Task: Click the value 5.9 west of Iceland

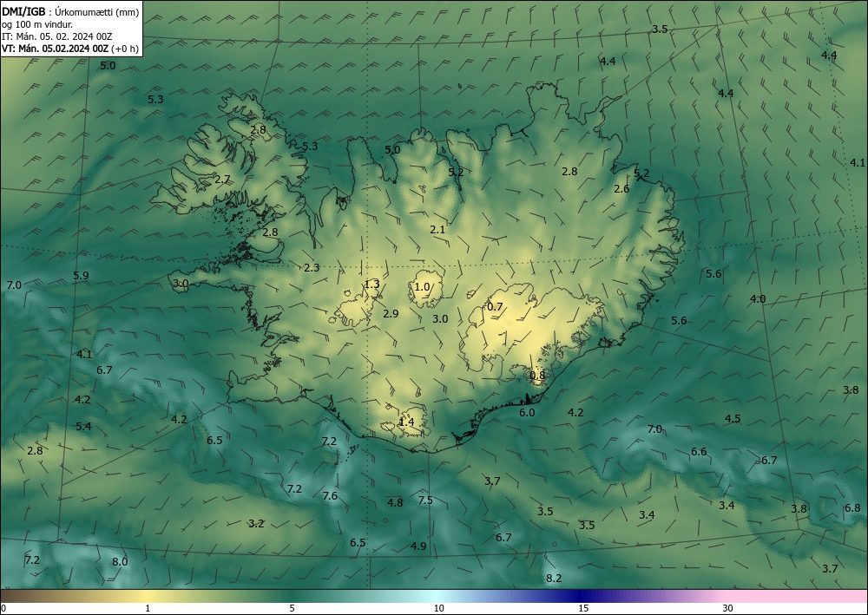Action: point(81,276)
